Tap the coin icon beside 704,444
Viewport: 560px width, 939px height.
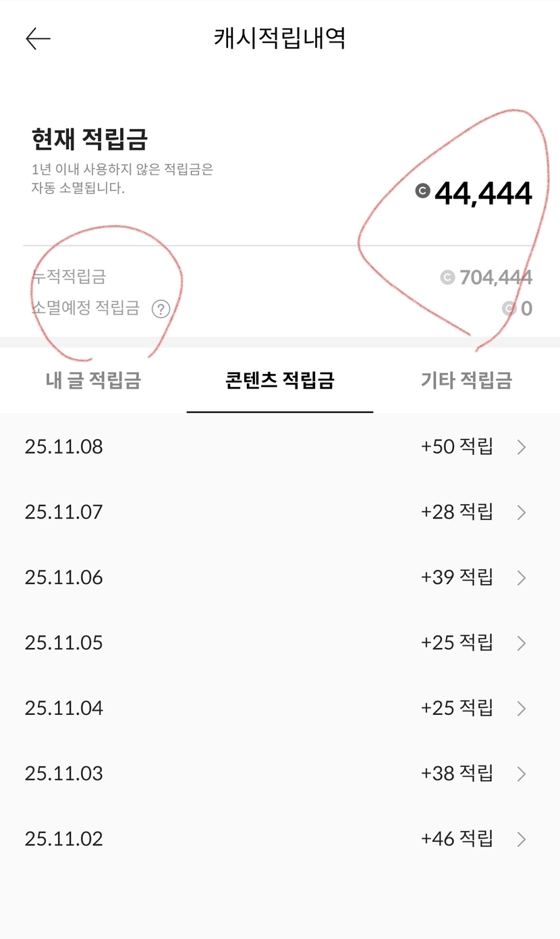(x=447, y=277)
